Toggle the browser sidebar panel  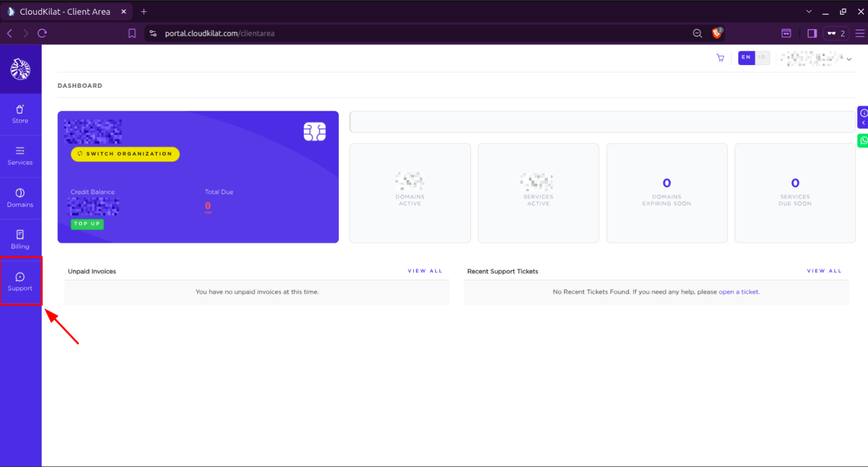coord(812,33)
